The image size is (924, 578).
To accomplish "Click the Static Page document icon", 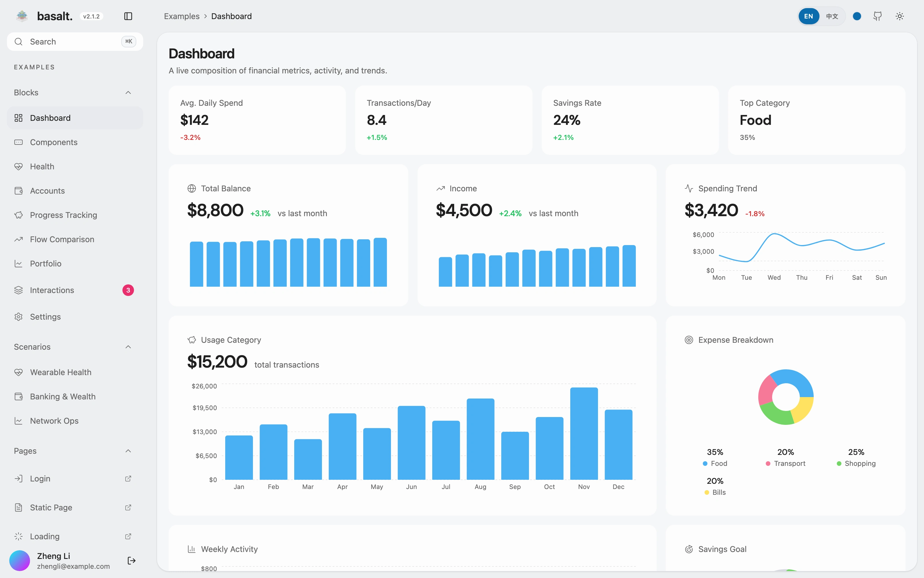I will tap(18, 507).
